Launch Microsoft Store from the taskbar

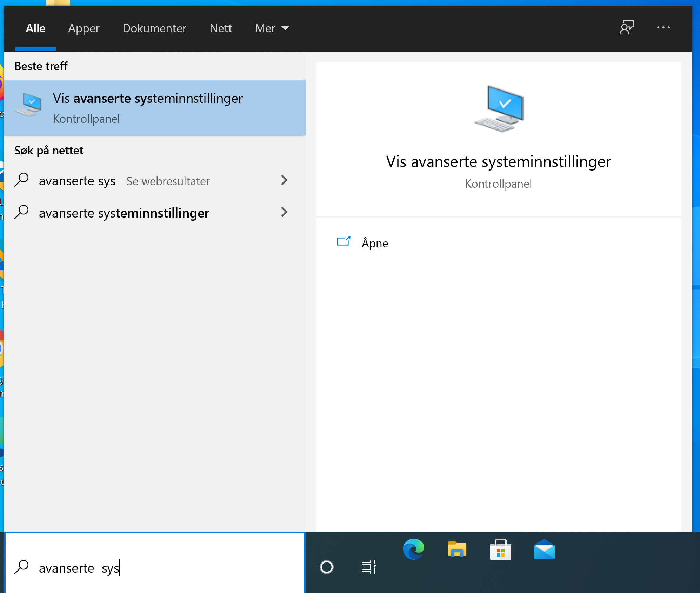click(x=501, y=549)
